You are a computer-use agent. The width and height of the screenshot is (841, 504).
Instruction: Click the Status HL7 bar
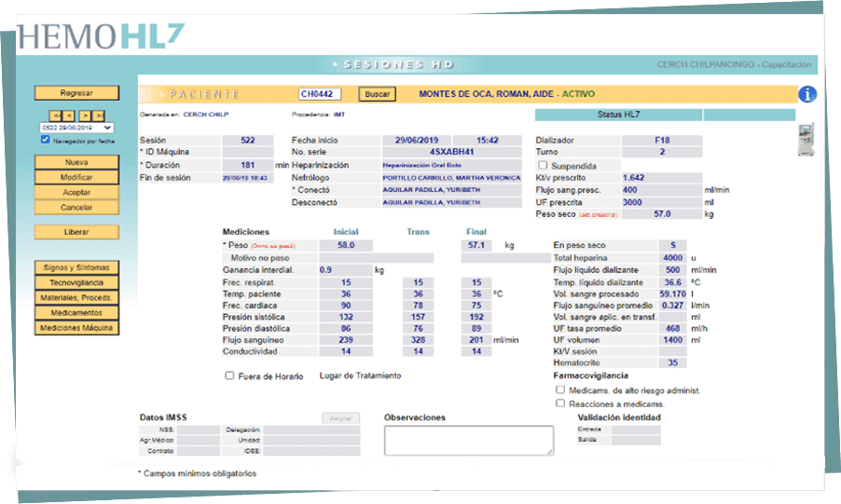[x=618, y=115]
